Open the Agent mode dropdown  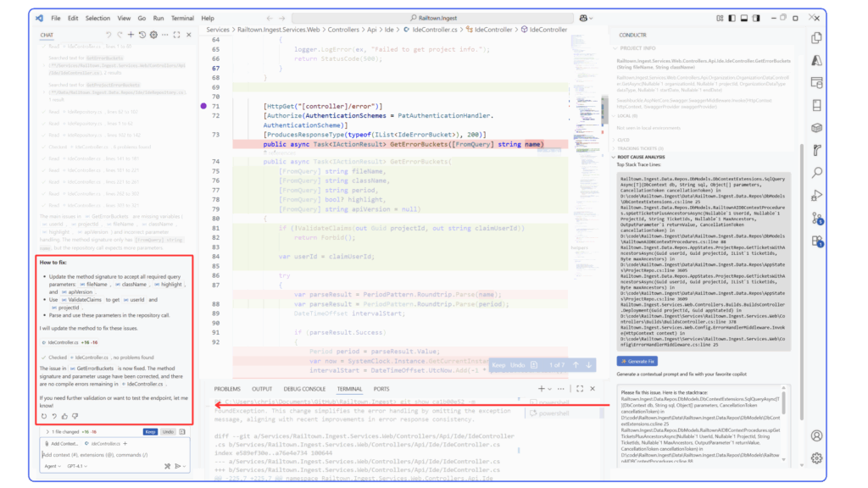pyautogui.click(x=52, y=466)
